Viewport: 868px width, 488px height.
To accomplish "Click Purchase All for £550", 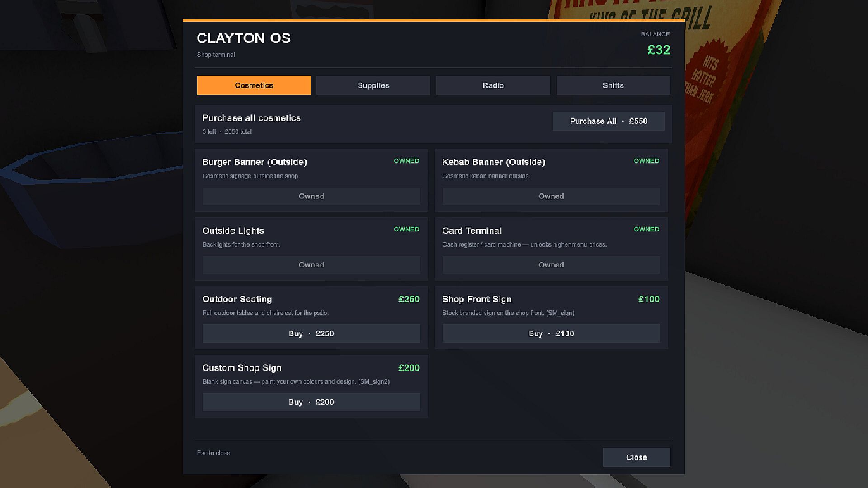I will point(609,121).
